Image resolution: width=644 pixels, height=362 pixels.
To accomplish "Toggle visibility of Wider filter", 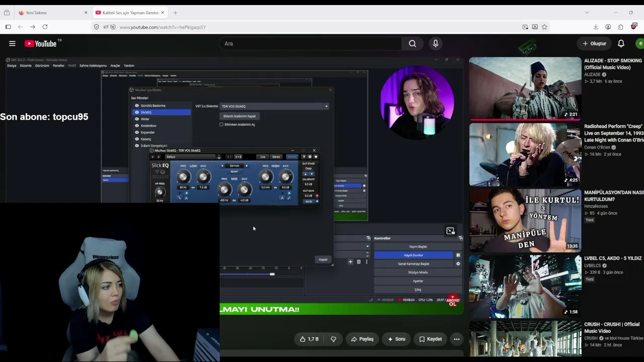I will [x=137, y=119].
